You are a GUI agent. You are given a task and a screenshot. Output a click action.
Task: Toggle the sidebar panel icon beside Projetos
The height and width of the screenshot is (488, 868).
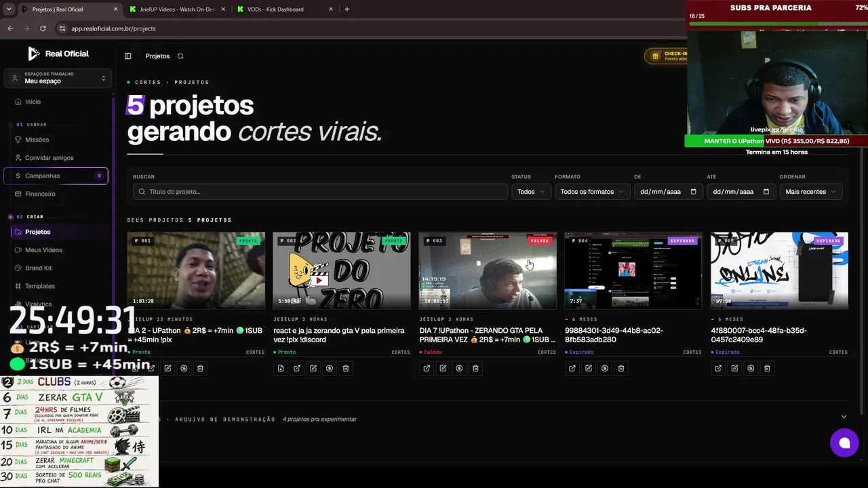[x=127, y=56]
